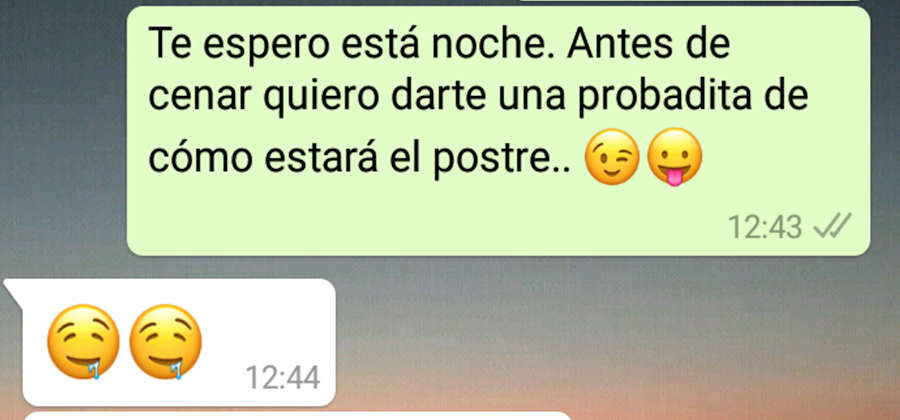Viewport: 900px width, 420px height.
Task: Tap the 12:43 message timestamp
Action: [765, 227]
